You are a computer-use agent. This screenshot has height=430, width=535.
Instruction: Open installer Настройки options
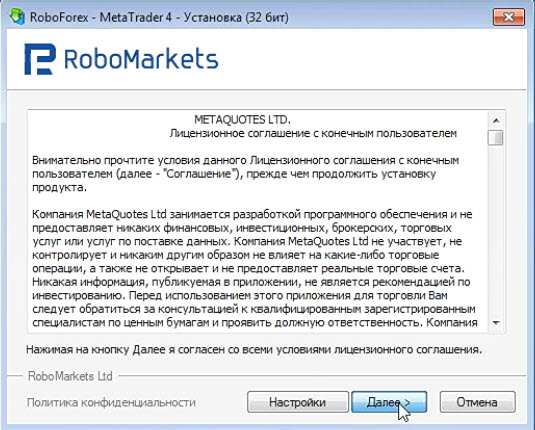pyautogui.click(x=298, y=402)
